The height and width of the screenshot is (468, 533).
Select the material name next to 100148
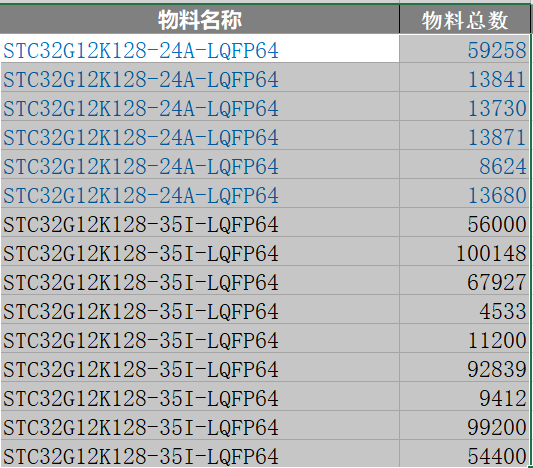click(x=200, y=252)
